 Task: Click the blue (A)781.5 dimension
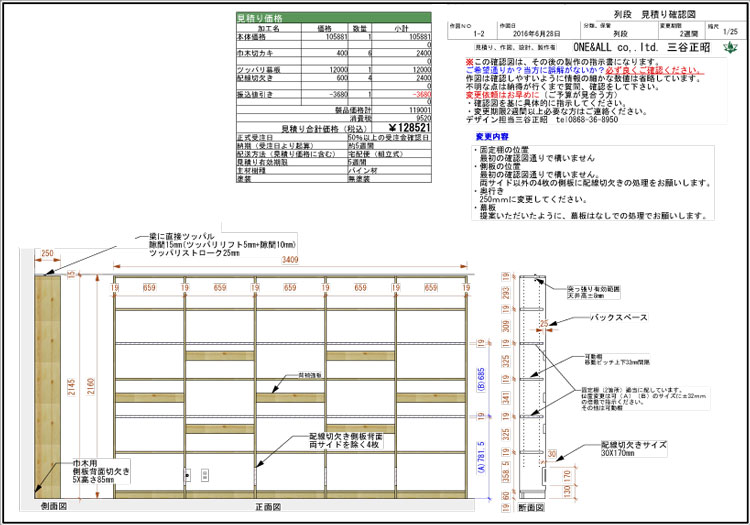click(x=481, y=458)
